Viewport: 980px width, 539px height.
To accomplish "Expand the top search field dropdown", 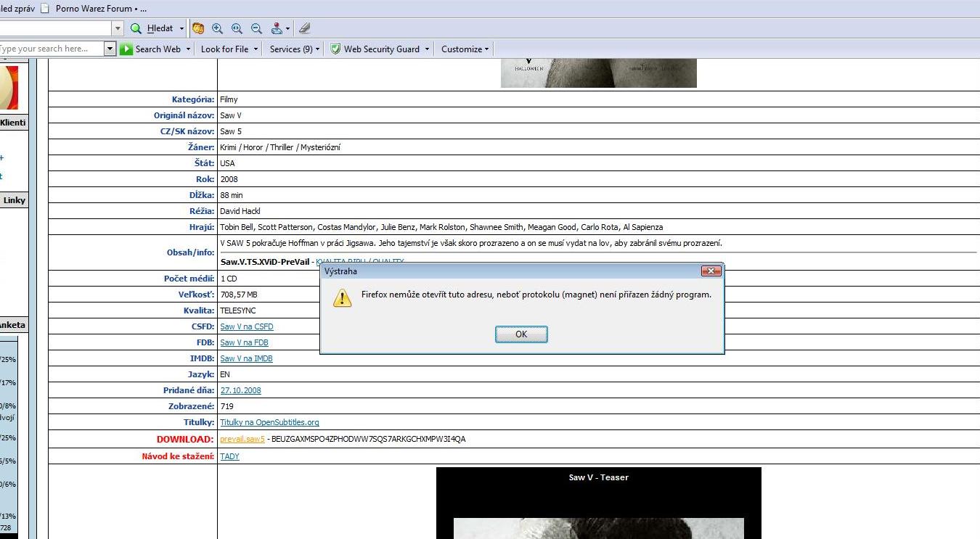I will tap(118, 28).
